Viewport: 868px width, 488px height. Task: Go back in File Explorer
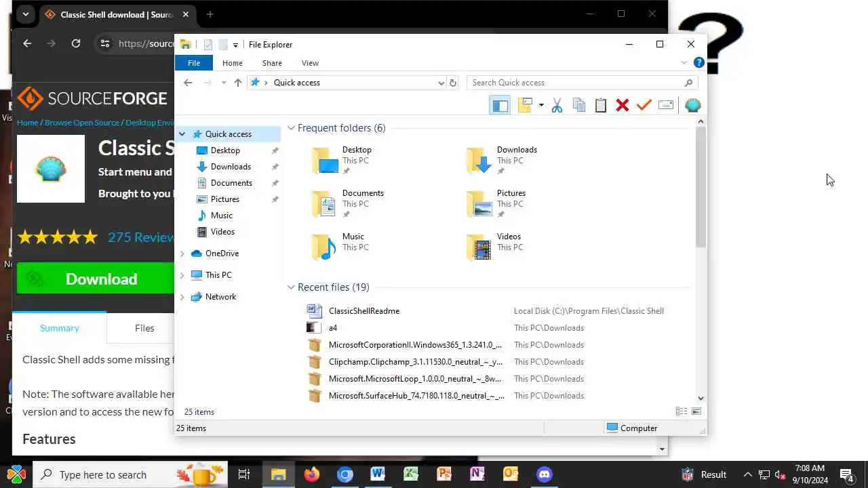point(188,83)
